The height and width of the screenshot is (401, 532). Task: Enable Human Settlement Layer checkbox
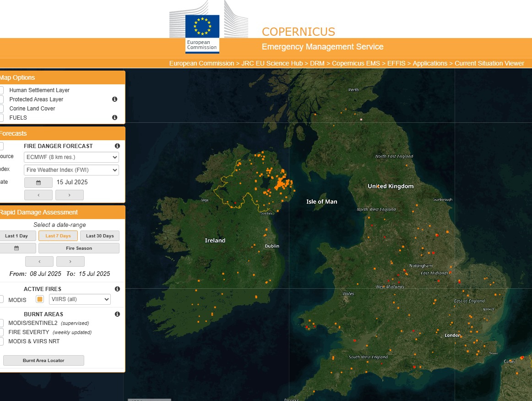(1, 90)
